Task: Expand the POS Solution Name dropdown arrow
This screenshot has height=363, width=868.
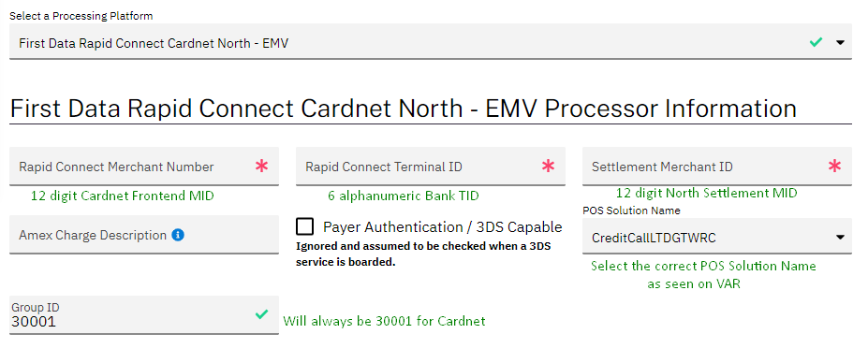Action: tap(840, 238)
